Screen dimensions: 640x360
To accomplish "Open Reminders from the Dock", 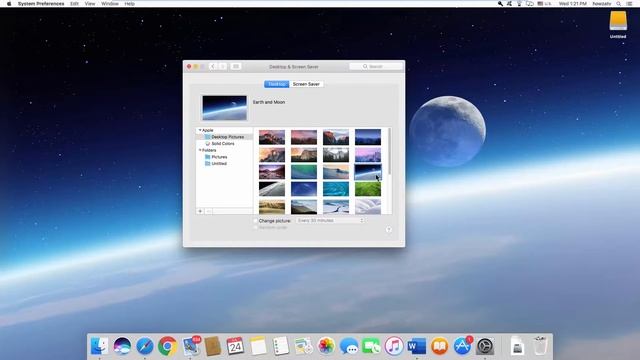I will tap(280, 346).
